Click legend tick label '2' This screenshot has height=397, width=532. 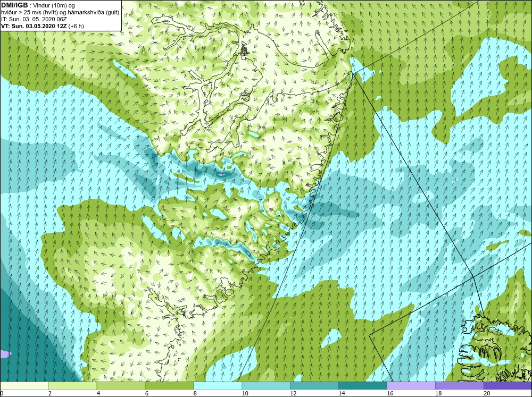(x=50, y=393)
